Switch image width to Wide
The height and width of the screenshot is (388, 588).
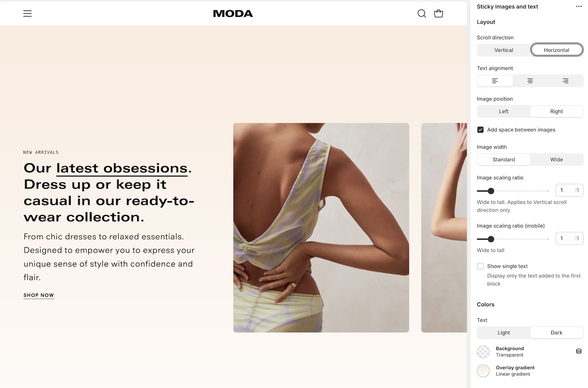coord(557,160)
